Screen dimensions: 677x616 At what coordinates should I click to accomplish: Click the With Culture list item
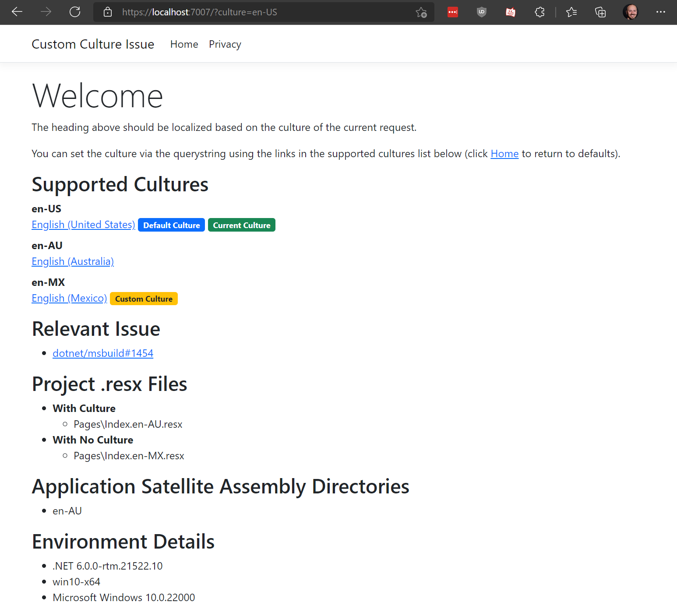(x=84, y=408)
